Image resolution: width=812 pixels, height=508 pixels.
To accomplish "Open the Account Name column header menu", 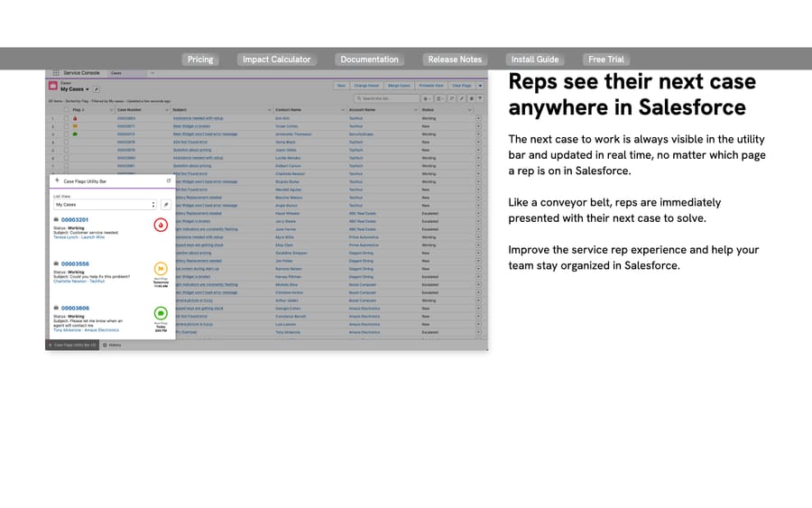I will [415, 110].
